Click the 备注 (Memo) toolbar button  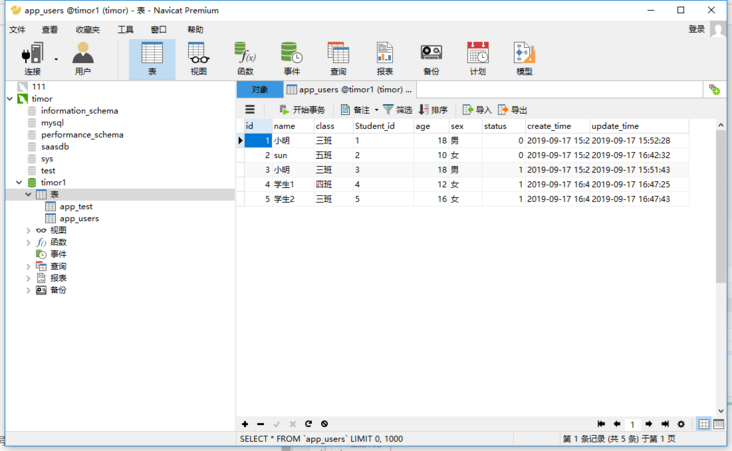pyautogui.click(x=355, y=110)
